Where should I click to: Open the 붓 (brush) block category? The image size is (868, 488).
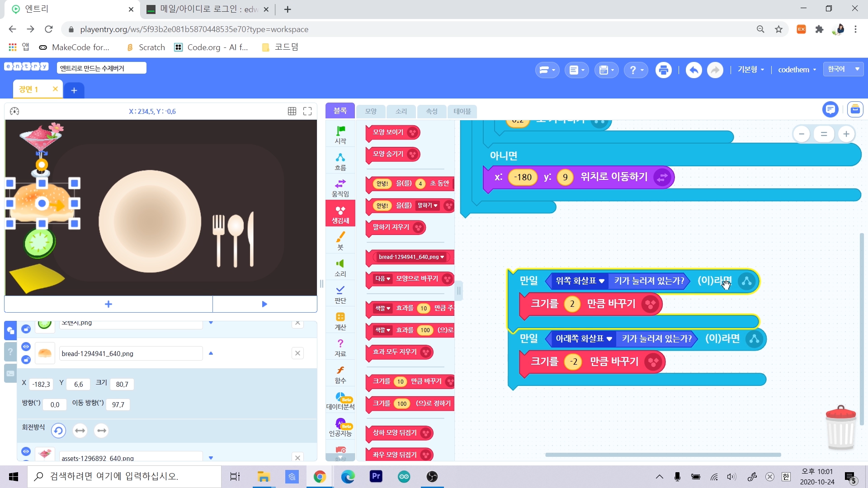pos(340,240)
